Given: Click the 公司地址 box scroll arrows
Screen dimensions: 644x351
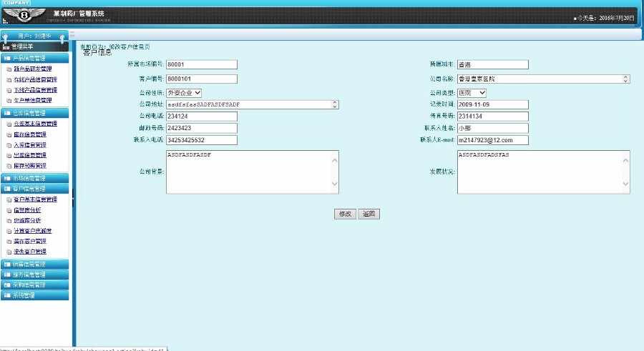Looking at the screenshot, I should tap(335, 104).
